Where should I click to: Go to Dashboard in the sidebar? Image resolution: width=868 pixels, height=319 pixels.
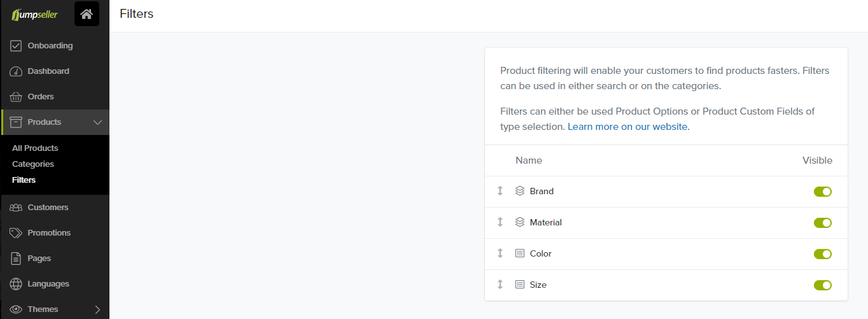[x=55, y=71]
